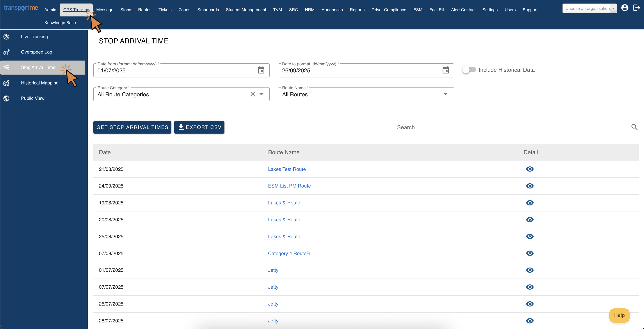The width and height of the screenshot is (644, 329).
Task: Open the Fuel Fill menu
Action: click(x=436, y=10)
